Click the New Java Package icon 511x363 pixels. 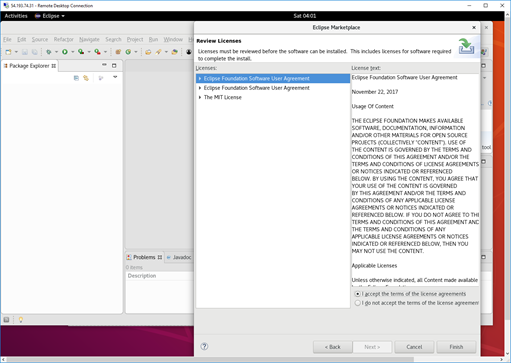point(118,52)
